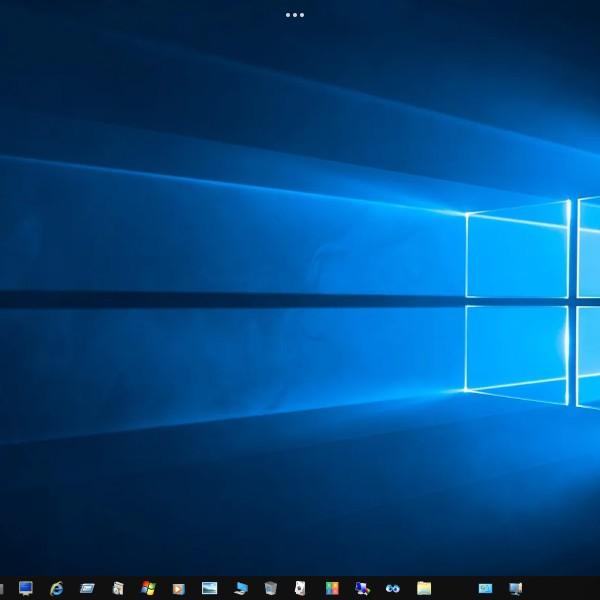Screen dimensions: 600x600
Task: Open the monitor icon in system tray
Action: (x=515, y=588)
